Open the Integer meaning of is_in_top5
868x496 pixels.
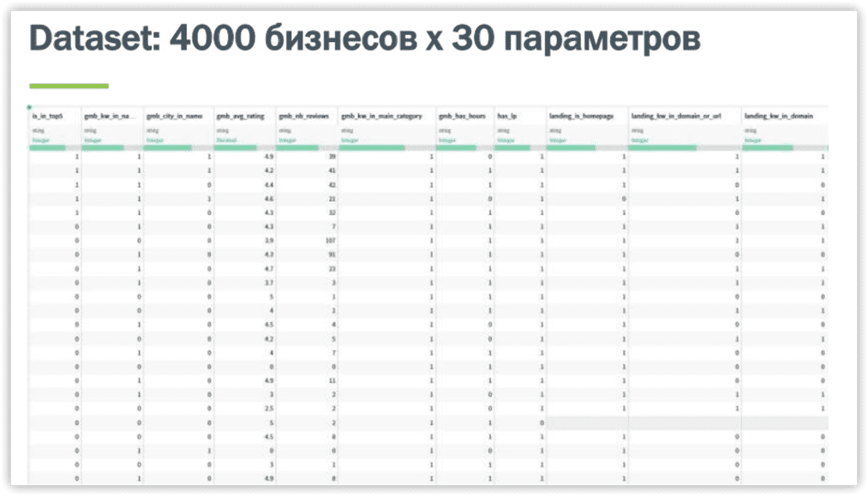[41, 140]
